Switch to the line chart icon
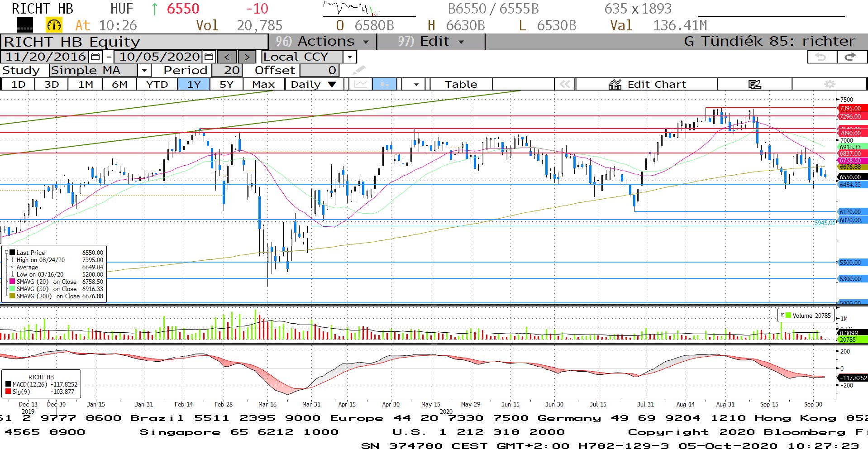 361,84
